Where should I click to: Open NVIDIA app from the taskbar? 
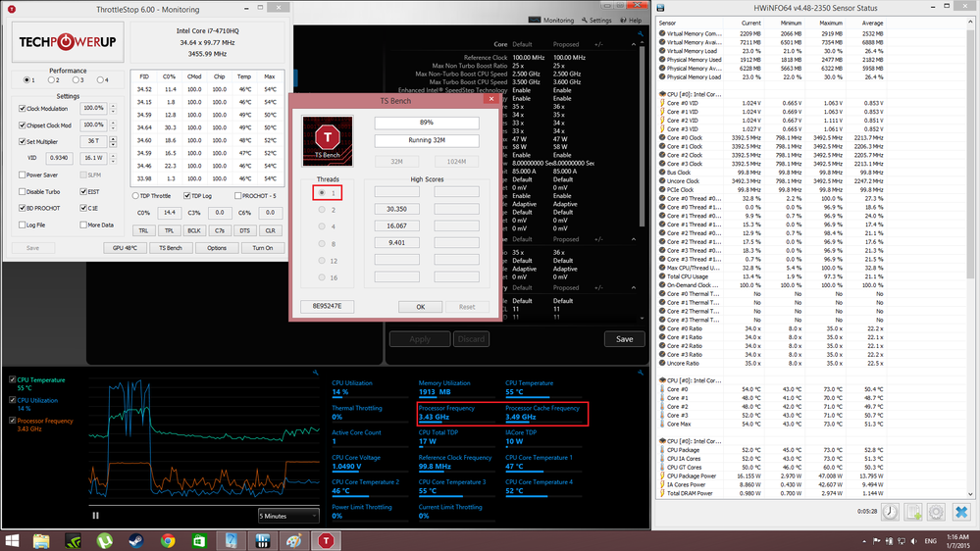pyautogui.click(x=74, y=541)
